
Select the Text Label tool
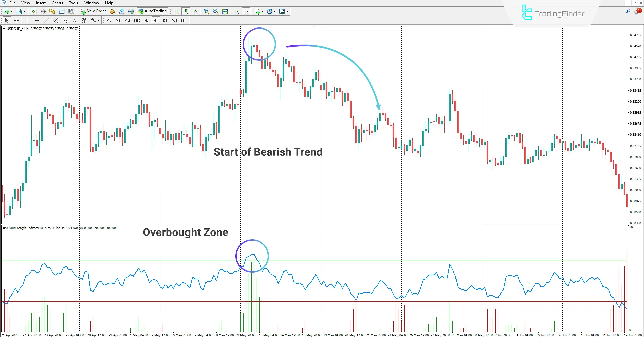point(84,20)
